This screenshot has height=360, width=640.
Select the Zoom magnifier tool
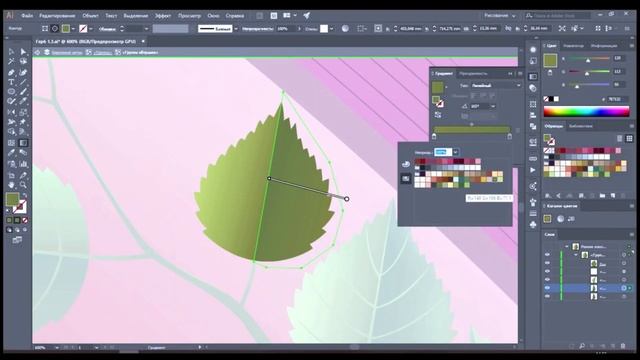tap(23, 185)
